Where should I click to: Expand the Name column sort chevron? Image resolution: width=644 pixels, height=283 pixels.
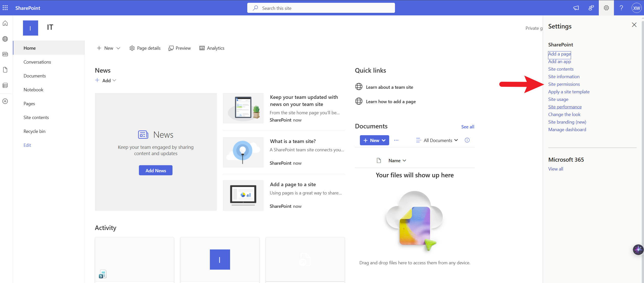(404, 161)
